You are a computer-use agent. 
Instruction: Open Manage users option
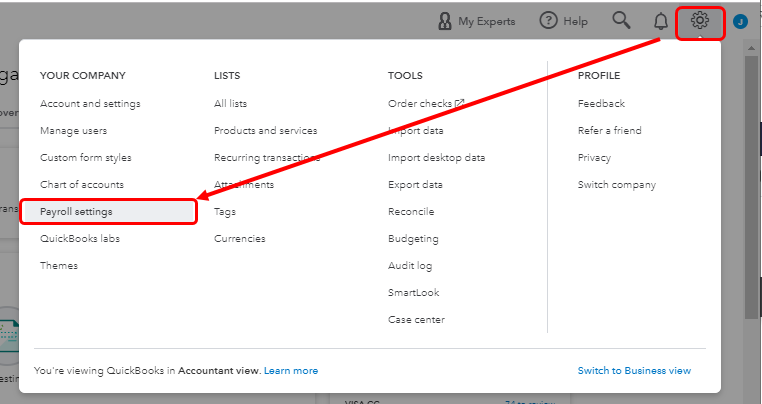point(73,131)
